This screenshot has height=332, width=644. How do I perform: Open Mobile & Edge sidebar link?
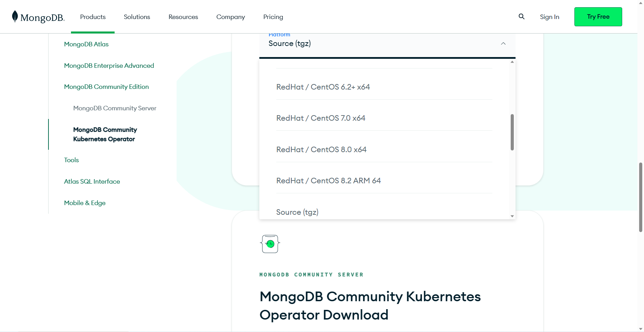(84, 203)
